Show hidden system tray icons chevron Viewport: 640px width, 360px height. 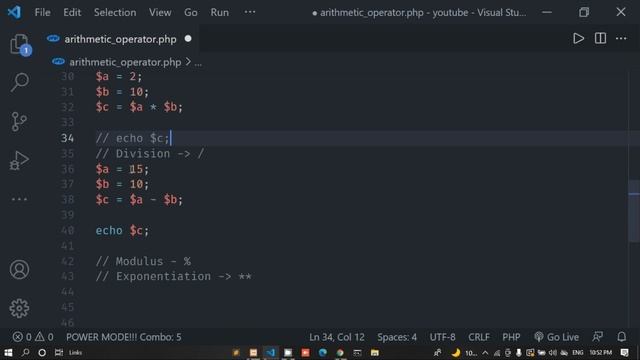click(485, 353)
